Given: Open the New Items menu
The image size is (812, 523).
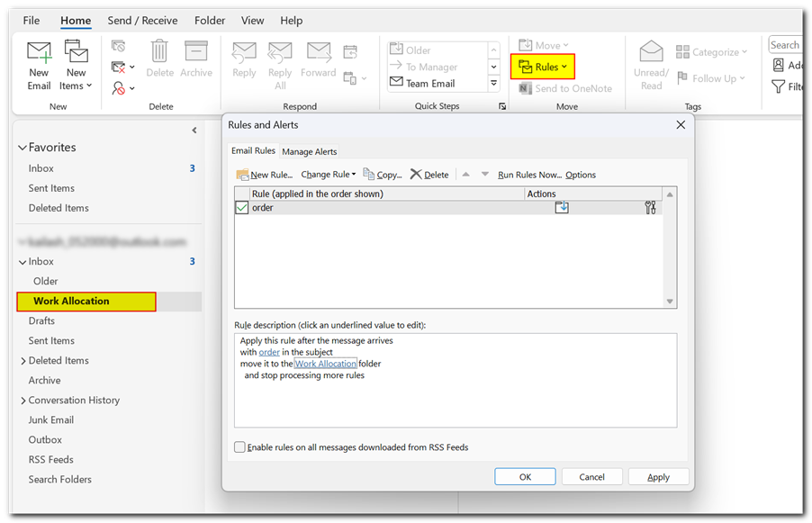Looking at the screenshot, I should tap(76, 66).
